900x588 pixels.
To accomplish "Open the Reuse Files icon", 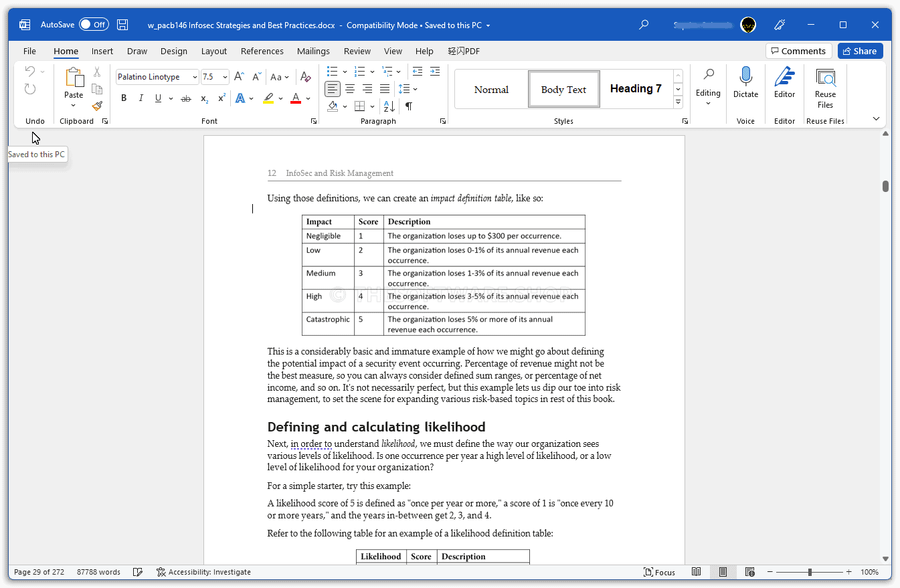I will tap(826, 78).
